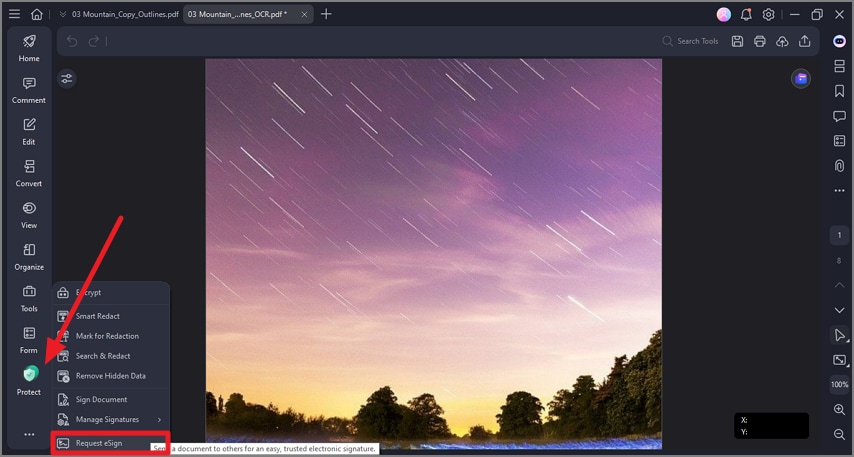Upload the file to cloud
The width and height of the screenshot is (854, 457).
(x=782, y=41)
